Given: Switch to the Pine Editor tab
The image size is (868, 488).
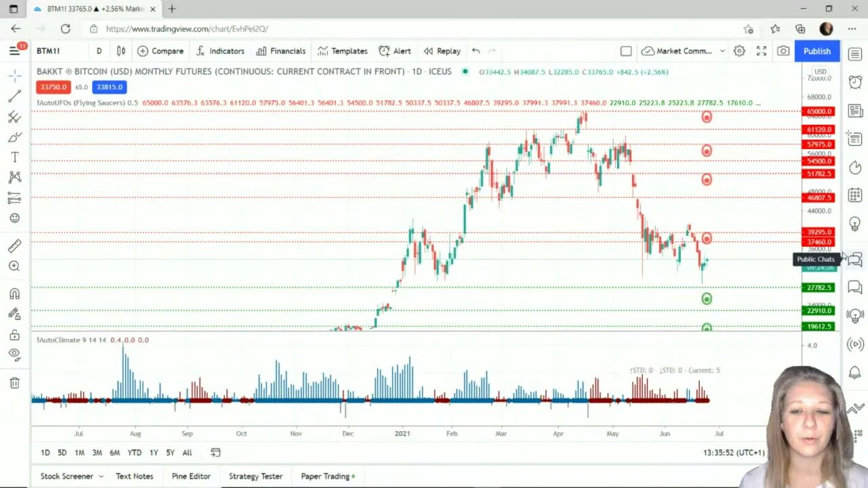Looking at the screenshot, I should [191, 476].
